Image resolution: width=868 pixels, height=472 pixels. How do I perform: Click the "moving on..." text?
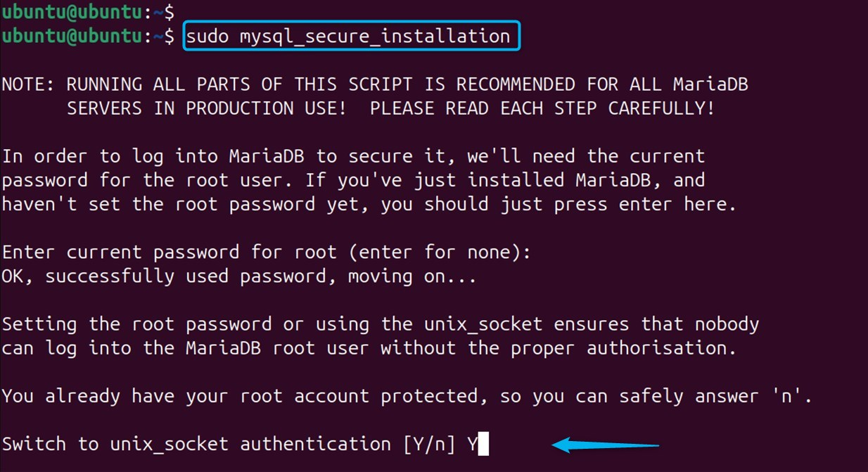412,276
